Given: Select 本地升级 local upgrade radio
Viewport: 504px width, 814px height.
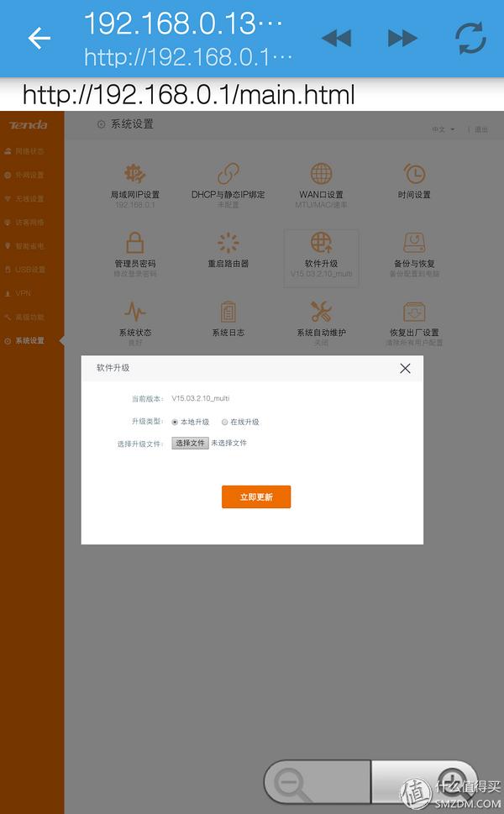Looking at the screenshot, I should click(175, 422).
